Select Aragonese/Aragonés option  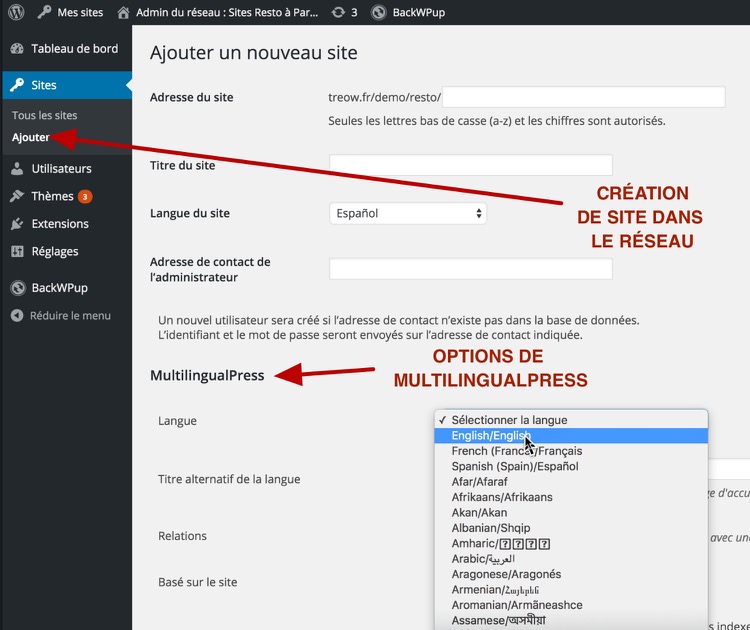point(571,574)
